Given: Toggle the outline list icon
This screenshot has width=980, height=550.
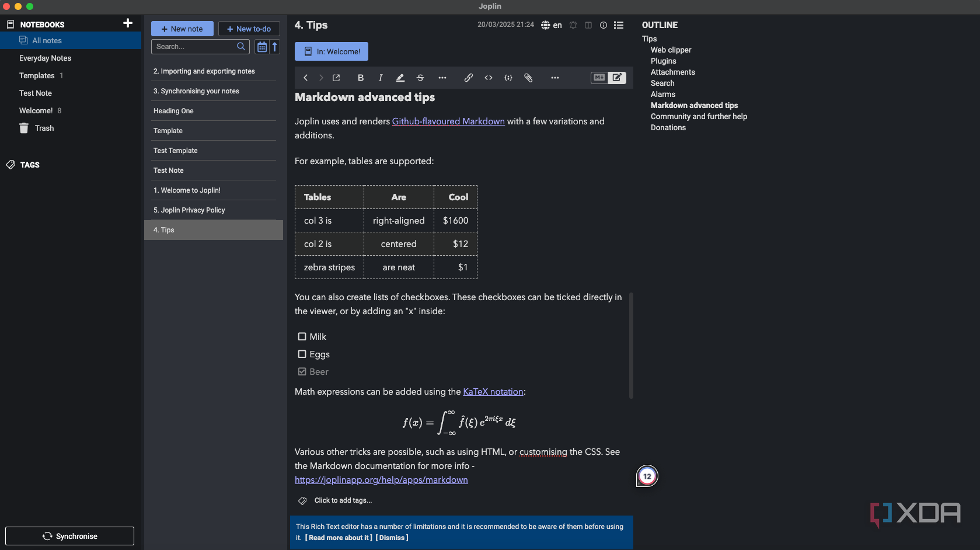Looking at the screenshot, I should (x=619, y=25).
